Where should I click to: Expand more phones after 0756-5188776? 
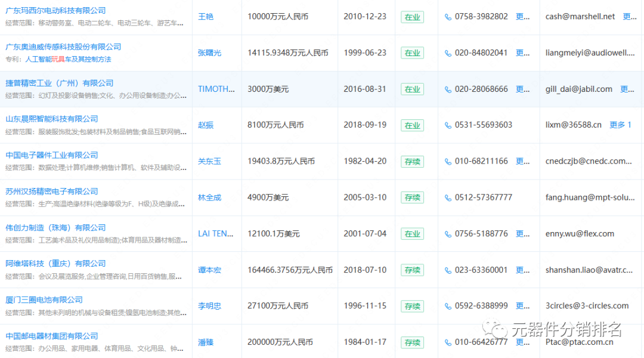click(522, 233)
